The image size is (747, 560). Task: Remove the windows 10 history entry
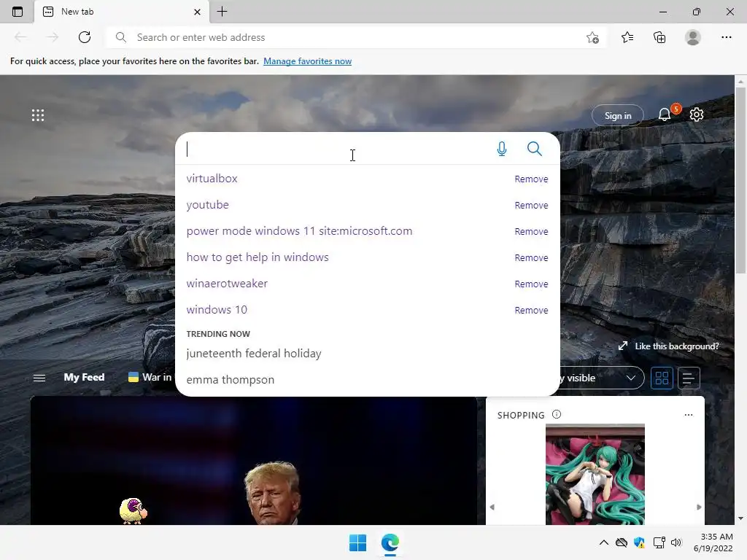click(531, 310)
